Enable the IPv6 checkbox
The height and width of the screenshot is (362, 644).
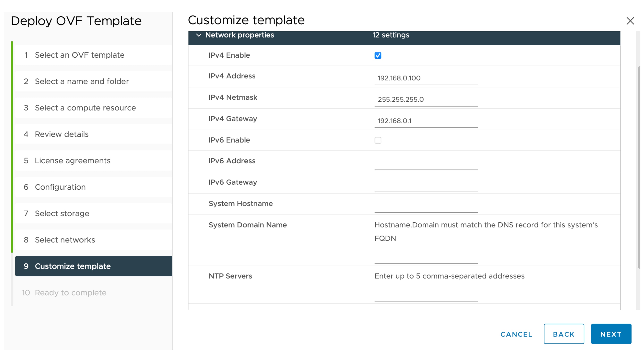(x=378, y=140)
